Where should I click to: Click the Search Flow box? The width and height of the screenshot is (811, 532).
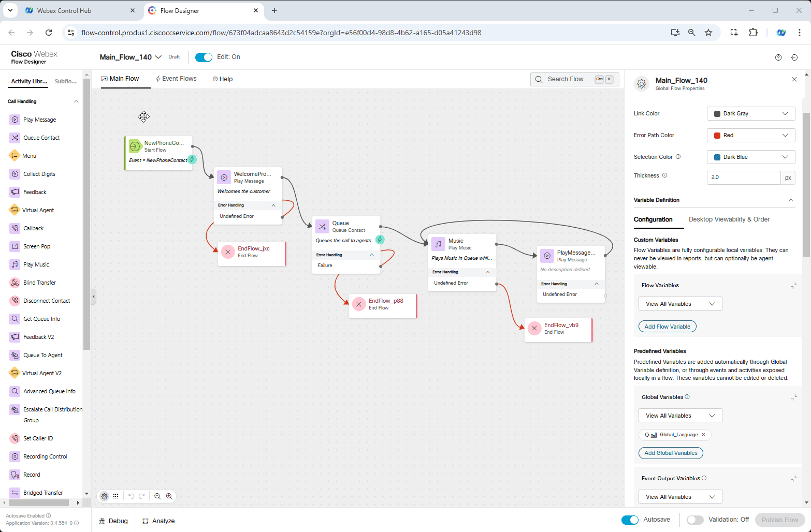(575, 79)
